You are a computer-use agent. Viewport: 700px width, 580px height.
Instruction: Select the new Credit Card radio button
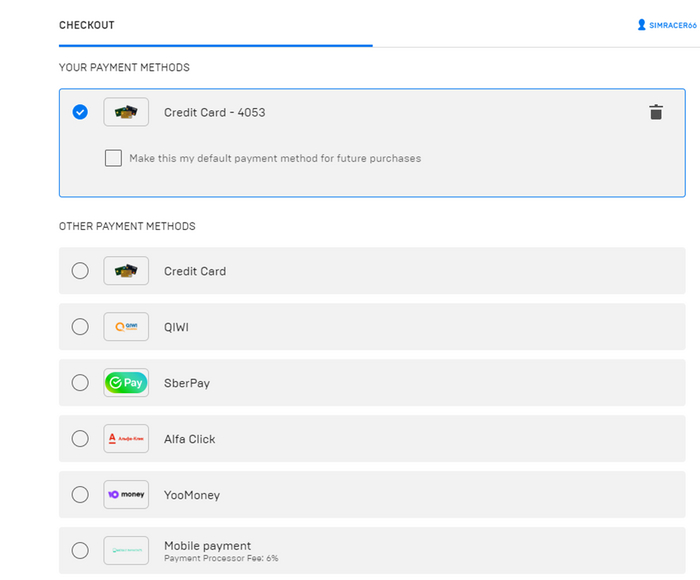click(x=80, y=271)
